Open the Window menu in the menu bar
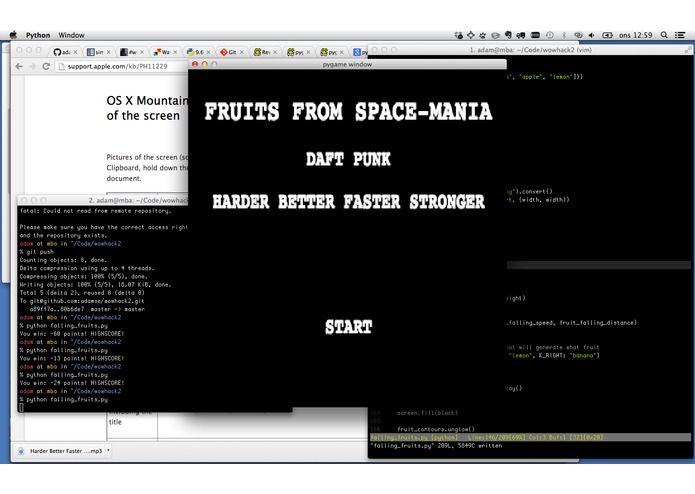 pos(71,35)
